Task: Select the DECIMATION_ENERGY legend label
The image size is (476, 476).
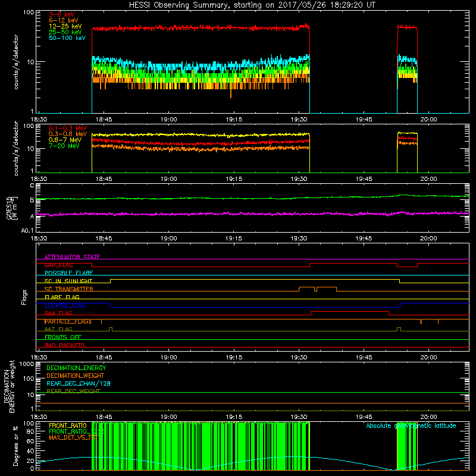Action: [76, 368]
